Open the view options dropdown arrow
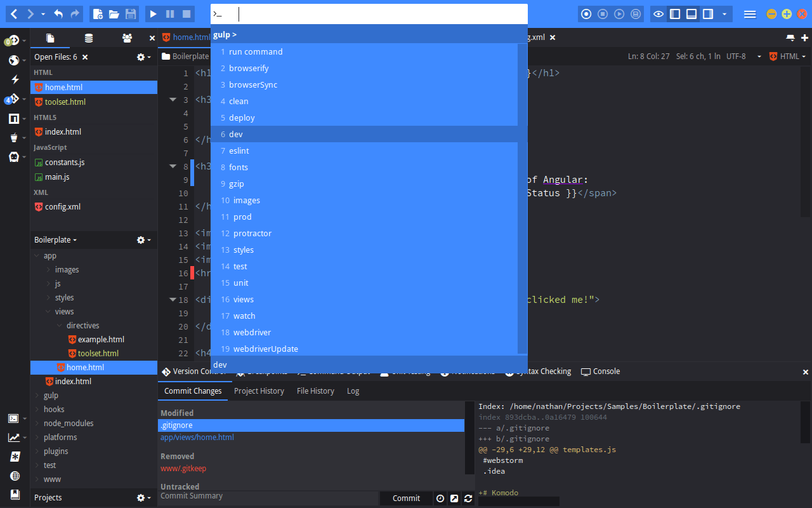This screenshot has width=812, height=508. [x=724, y=13]
